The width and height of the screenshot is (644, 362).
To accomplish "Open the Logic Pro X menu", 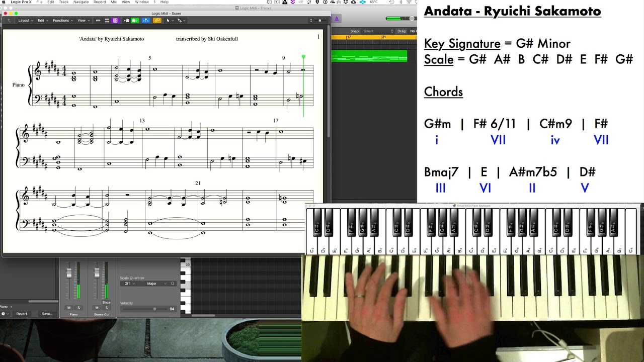I will 20,2.
